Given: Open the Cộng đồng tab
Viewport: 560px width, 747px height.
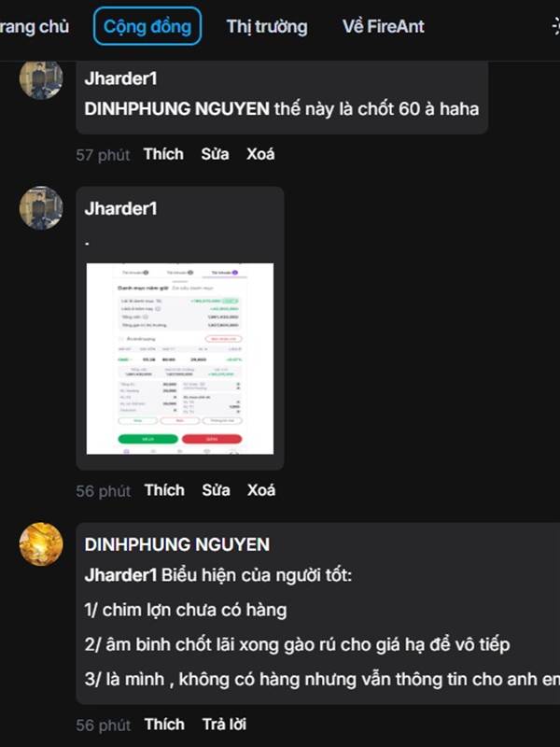Looking at the screenshot, I should (x=147, y=26).
